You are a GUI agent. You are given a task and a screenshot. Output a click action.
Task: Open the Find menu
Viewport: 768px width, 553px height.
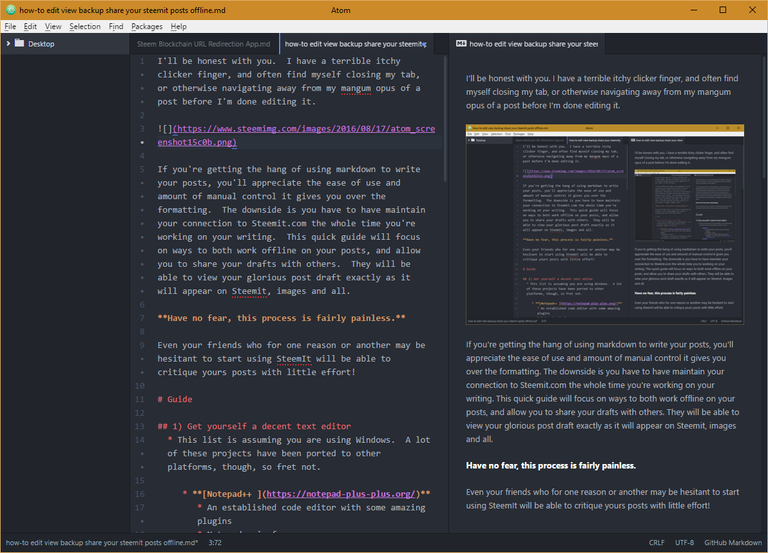(116, 26)
